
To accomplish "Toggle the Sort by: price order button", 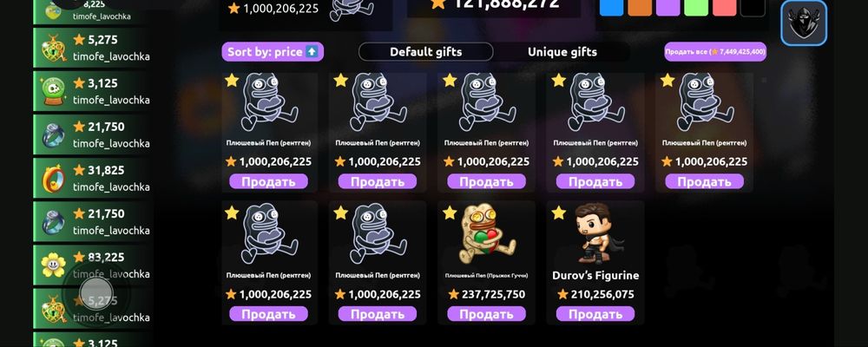I will pos(273,52).
